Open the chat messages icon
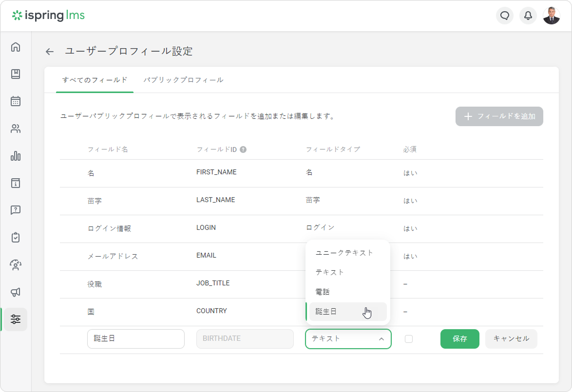The image size is (572, 392). [505, 16]
